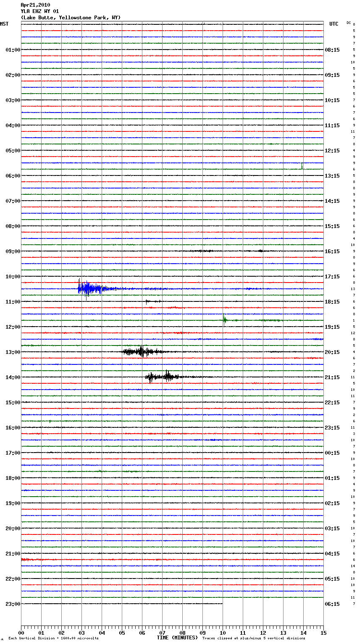Select the 04:00 MST time label
This screenshot has height=644, width=357.
click(13, 126)
